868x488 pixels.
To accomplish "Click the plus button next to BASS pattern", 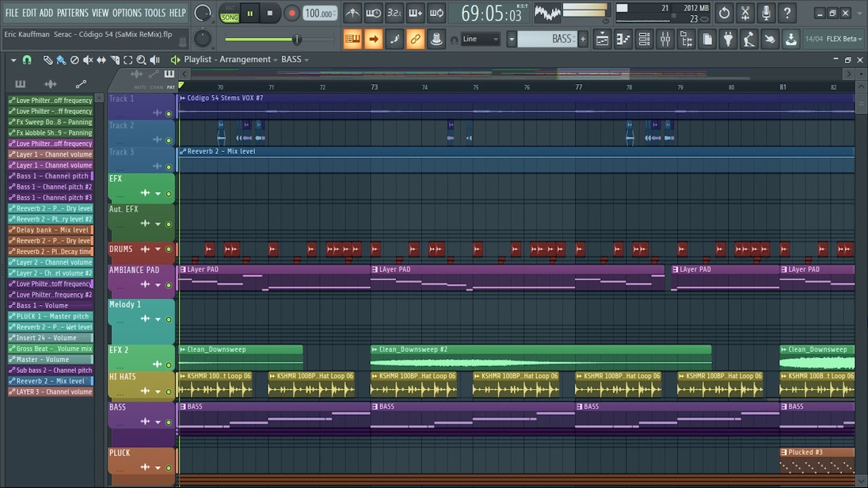I will (583, 39).
